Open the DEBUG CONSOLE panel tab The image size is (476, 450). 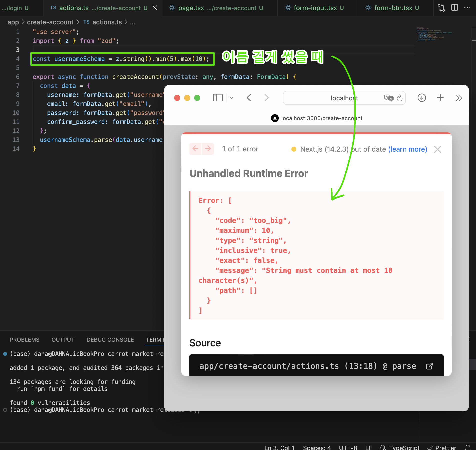(110, 340)
